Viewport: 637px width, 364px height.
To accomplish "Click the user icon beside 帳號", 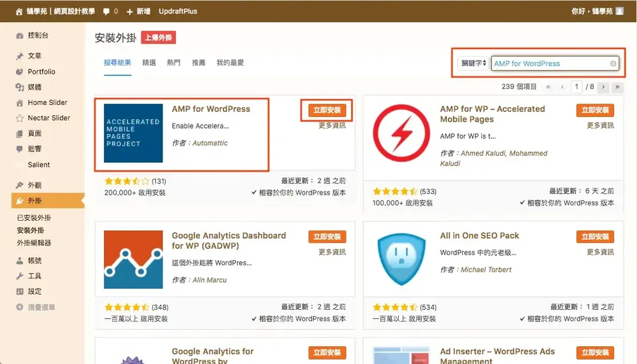I will coord(20,260).
